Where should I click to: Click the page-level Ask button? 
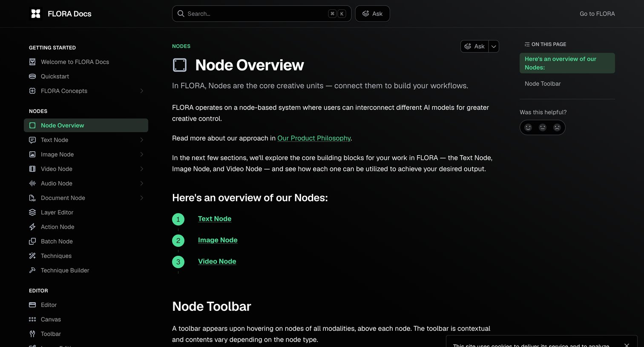pos(474,46)
